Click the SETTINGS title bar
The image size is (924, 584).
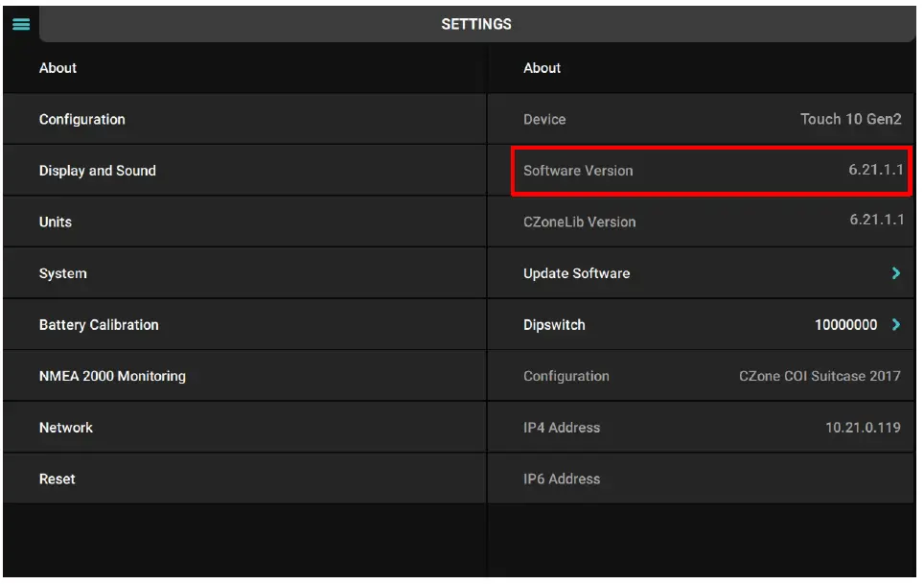tap(476, 24)
